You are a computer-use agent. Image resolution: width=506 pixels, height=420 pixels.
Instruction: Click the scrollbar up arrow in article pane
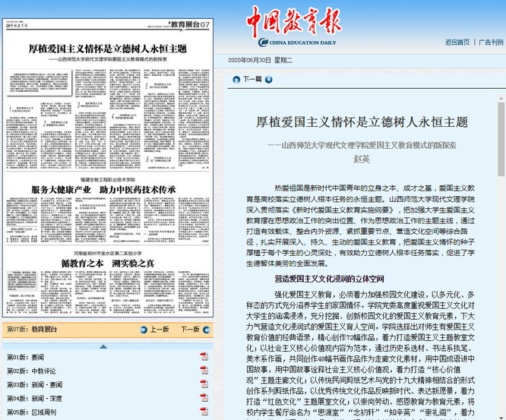click(501, 99)
